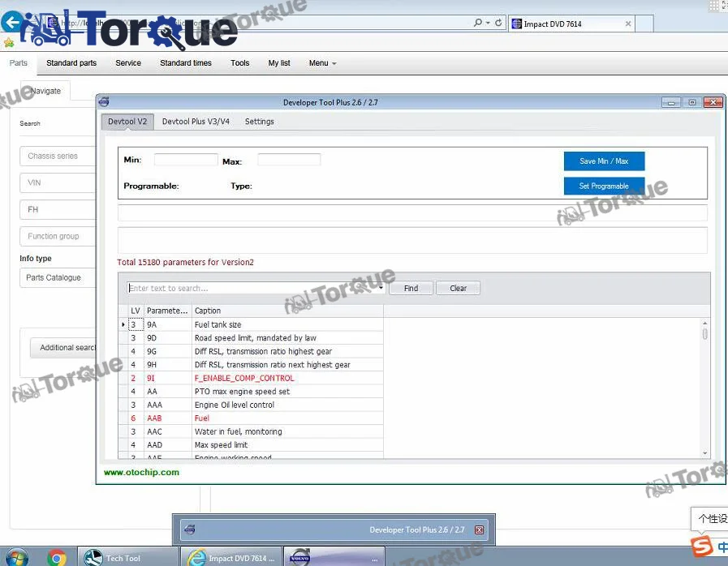Open the favorites star icon
728x566 pixels.
(x=9, y=43)
